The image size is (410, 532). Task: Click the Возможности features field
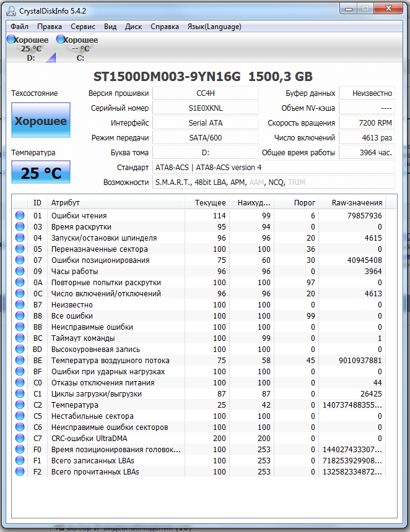[274, 182]
